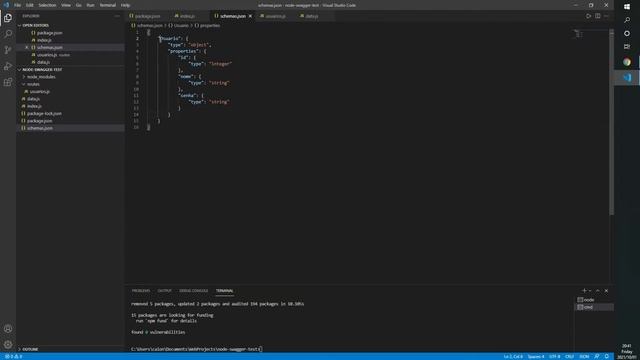
Task: Maximize the terminal panel with caret
Action: click(x=598, y=291)
